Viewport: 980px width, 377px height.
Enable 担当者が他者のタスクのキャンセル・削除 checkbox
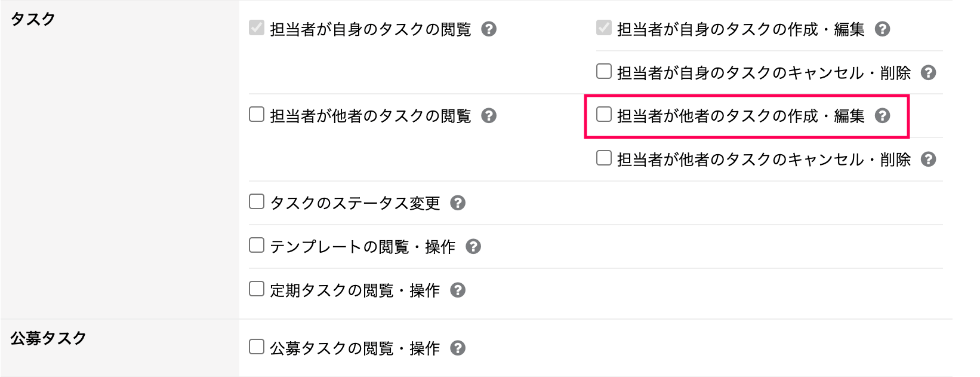pos(604,158)
